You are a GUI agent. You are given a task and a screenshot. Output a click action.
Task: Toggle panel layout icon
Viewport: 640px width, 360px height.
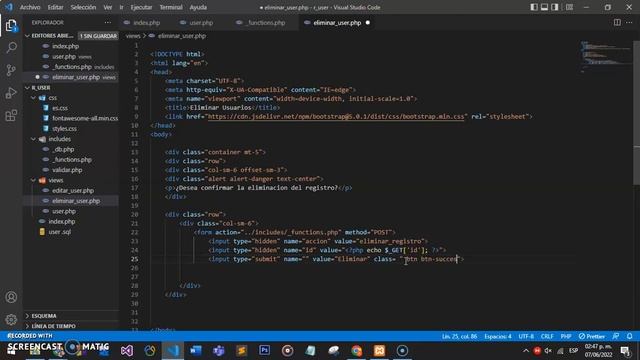pos(544,7)
